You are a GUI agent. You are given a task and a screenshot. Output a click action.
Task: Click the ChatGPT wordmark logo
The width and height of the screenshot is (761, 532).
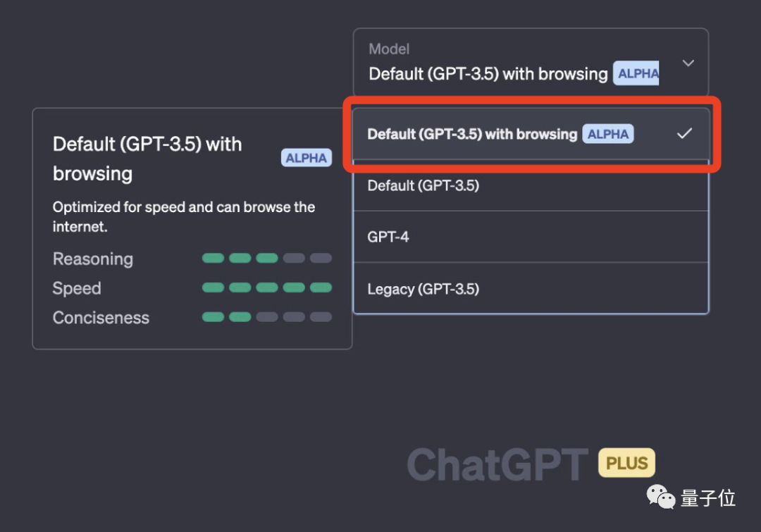coord(497,463)
